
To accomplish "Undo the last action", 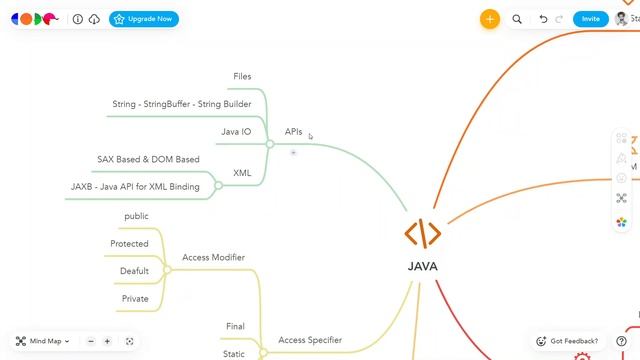I will point(543,19).
